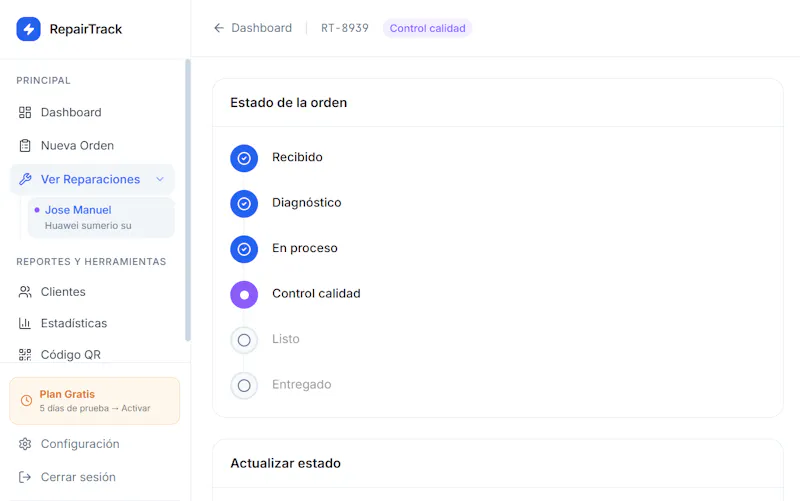This screenshot has height=501, width=800.
Task: Click the clock icon in Plan Gratis banner
Action: (x=26, y=401)
